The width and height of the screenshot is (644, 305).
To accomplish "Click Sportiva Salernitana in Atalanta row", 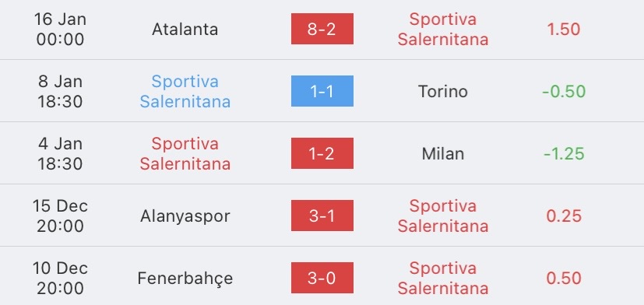I will [443, 29].
